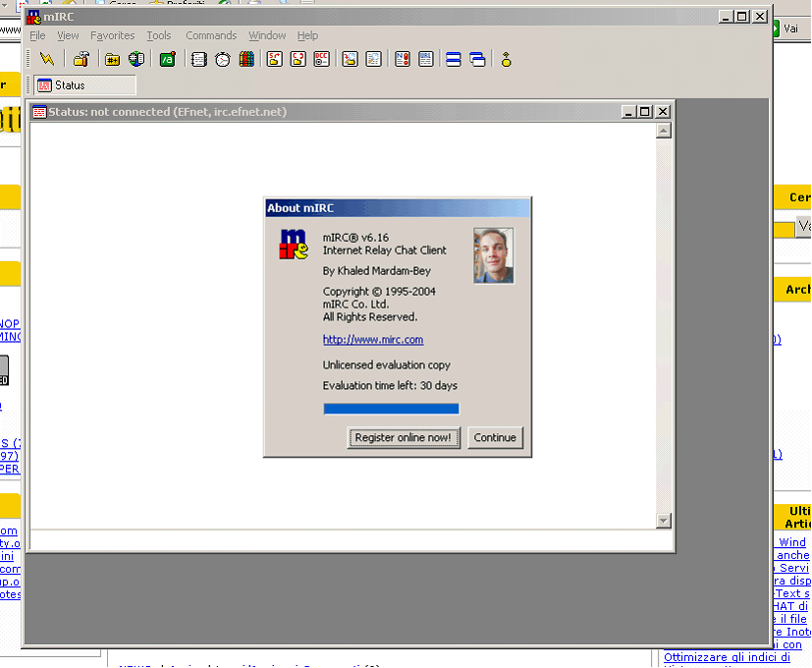
Task: Open the Favorites menu
Action: point(112,35)
